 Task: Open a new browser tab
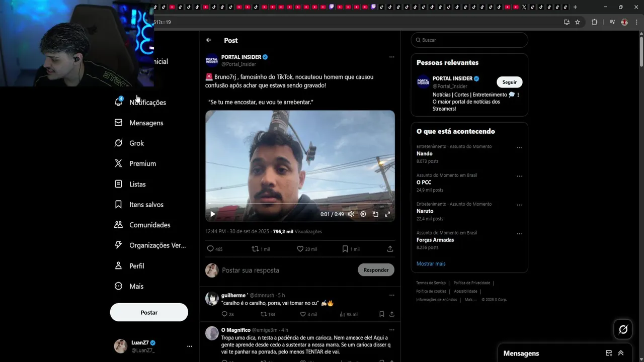click(x=575, y=7)
